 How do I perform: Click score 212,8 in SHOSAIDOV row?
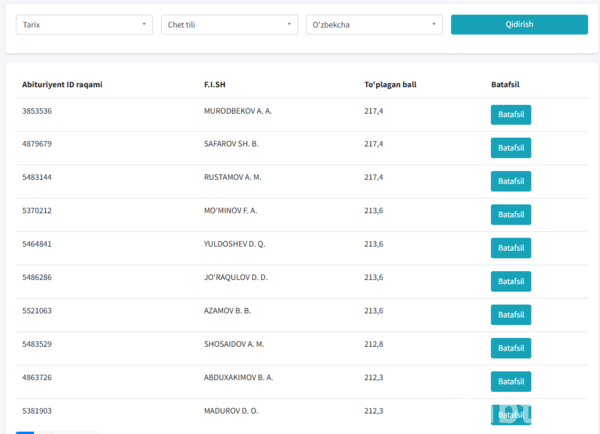click(x=373, y=344)
